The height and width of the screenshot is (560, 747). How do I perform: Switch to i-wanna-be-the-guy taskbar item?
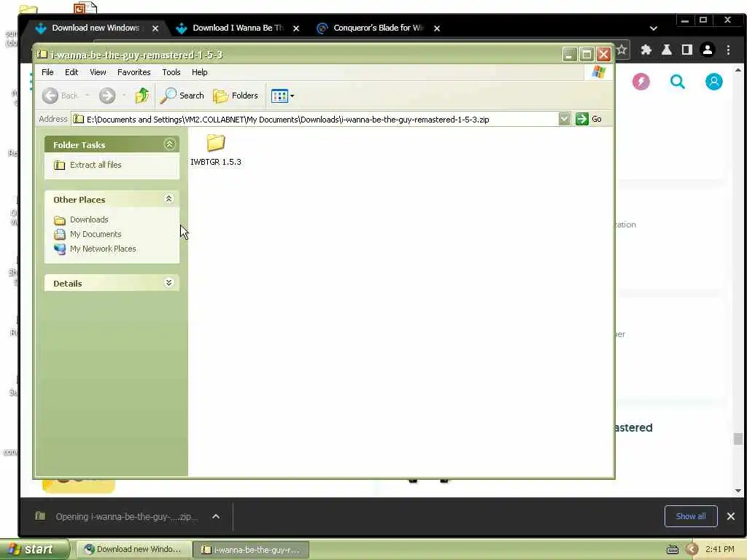pos(251,550)
